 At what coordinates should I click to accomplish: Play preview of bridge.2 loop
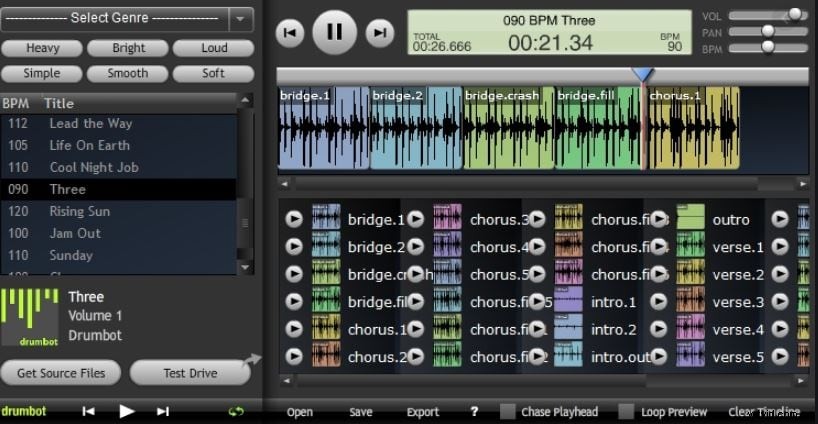pyautogui.click(x=294, y=246)
